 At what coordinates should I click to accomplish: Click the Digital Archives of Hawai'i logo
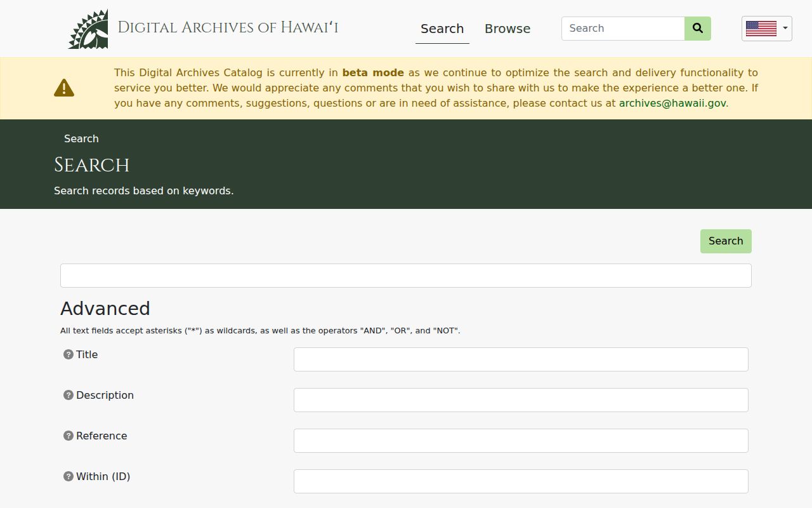88,29
